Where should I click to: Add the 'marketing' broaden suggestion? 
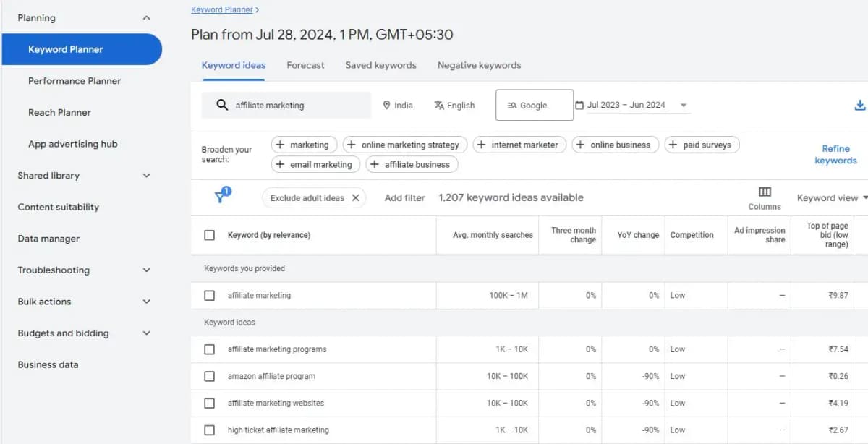tap(303, 145)
